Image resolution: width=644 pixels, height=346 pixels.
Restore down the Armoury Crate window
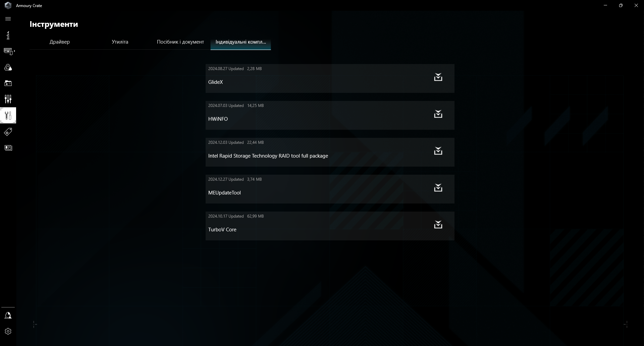(x=621, y=5)
